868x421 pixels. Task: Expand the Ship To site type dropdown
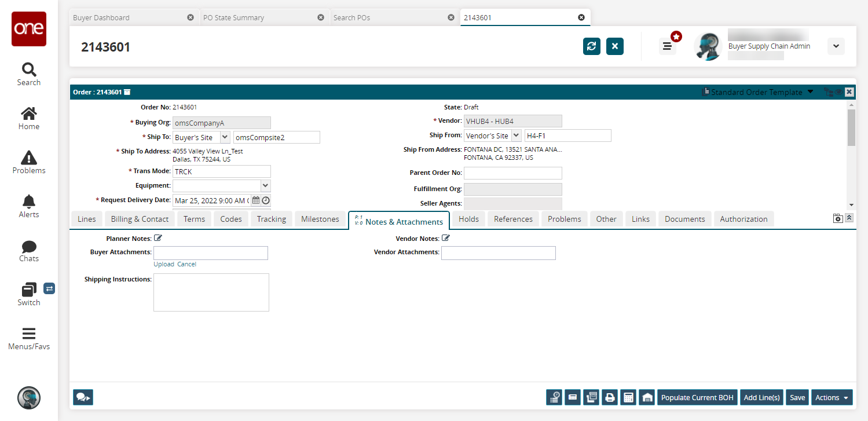[x=225, y=137]
